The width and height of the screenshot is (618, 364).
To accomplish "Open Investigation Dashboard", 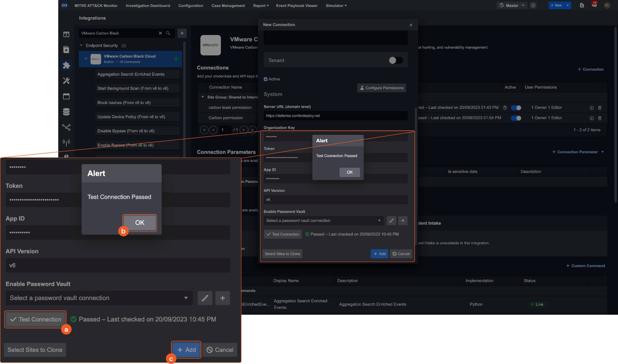I will click(148, 5).
